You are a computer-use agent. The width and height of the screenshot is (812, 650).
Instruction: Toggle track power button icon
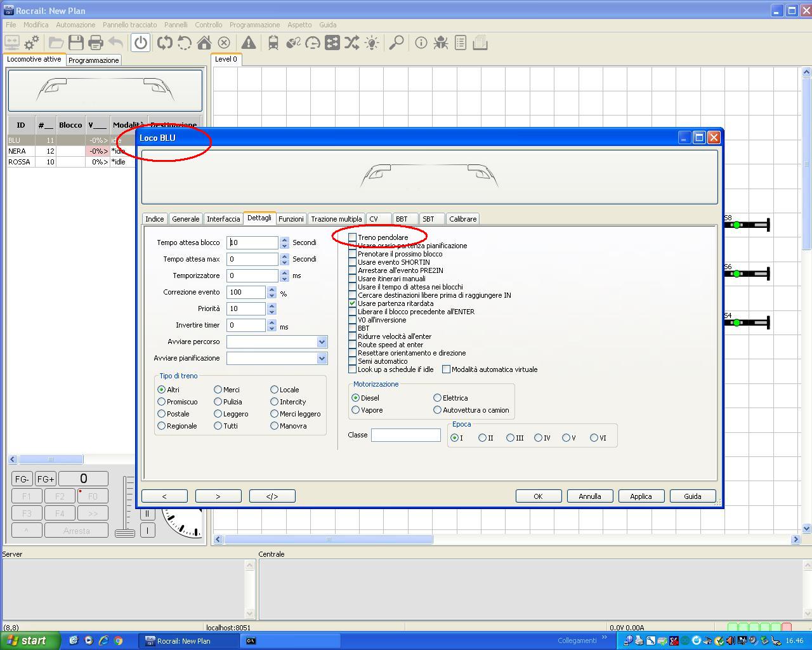pos(140,43)
